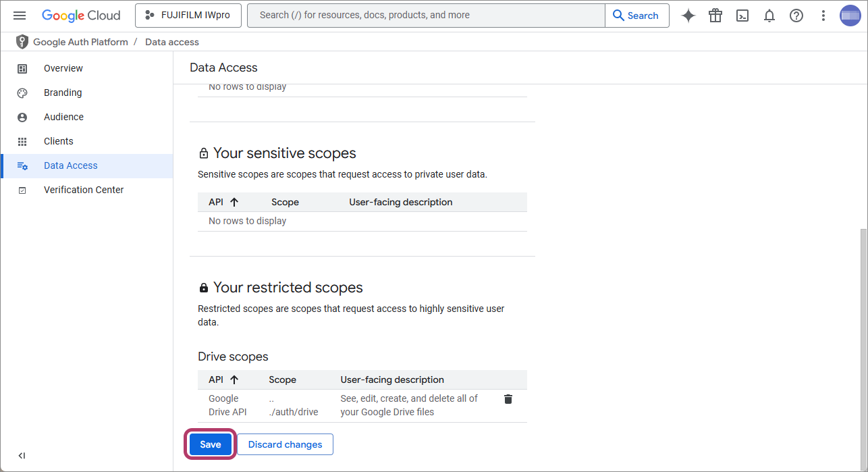
Task: Delete the Google Drive API scope
Action: pos(508,399)
